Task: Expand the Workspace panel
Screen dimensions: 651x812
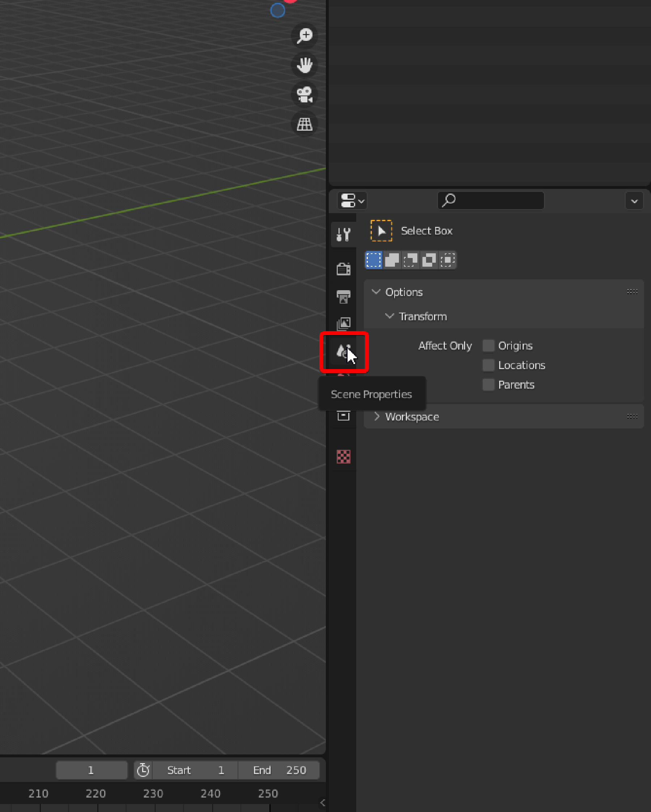Action: (x=376, y=416)
